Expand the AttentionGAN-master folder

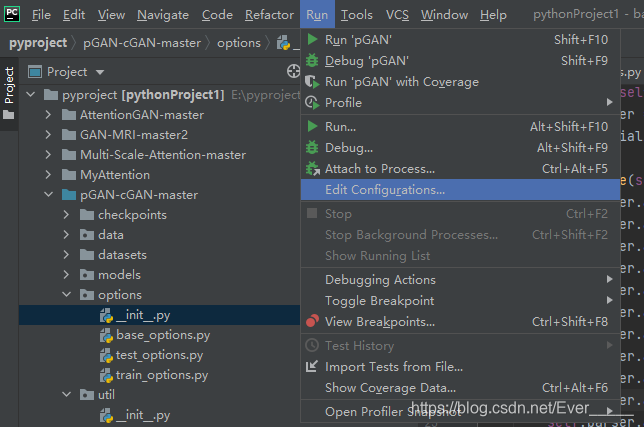[x=48, y=115]
